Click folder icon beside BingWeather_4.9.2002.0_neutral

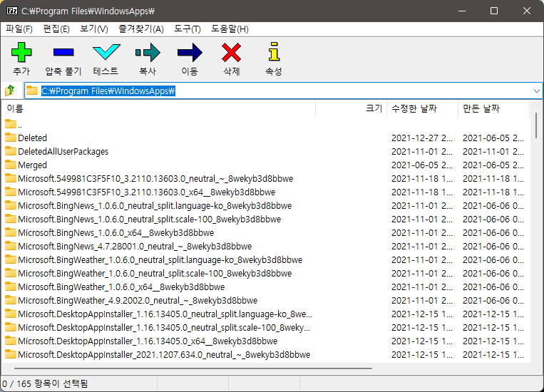coord(11,300)
